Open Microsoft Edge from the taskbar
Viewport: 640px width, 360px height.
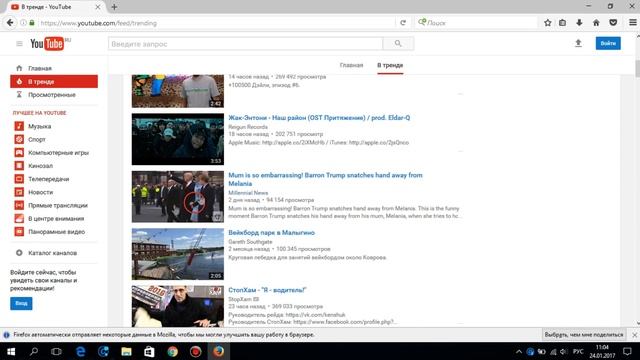[80, 351]
